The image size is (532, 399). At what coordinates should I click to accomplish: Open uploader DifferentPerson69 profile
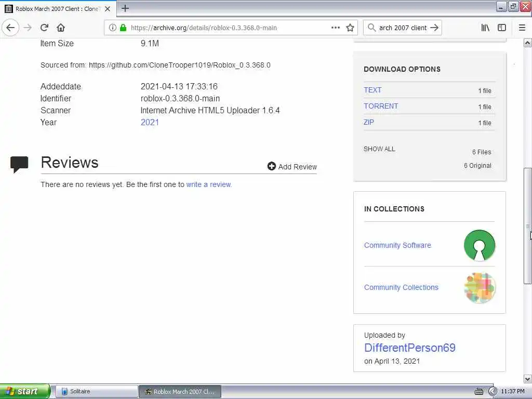(x=409, y=348)
